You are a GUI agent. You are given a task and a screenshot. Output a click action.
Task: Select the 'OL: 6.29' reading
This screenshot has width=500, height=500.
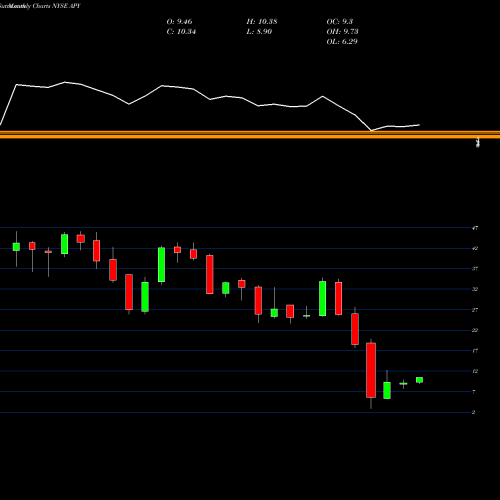(342, 42)
